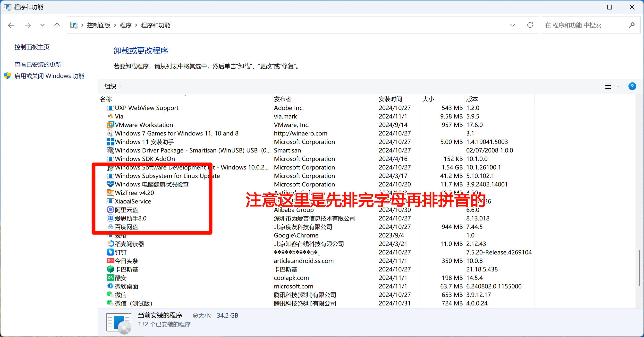
Task: Click the Forward navigation arrow
Action: (x=28, y=25)
